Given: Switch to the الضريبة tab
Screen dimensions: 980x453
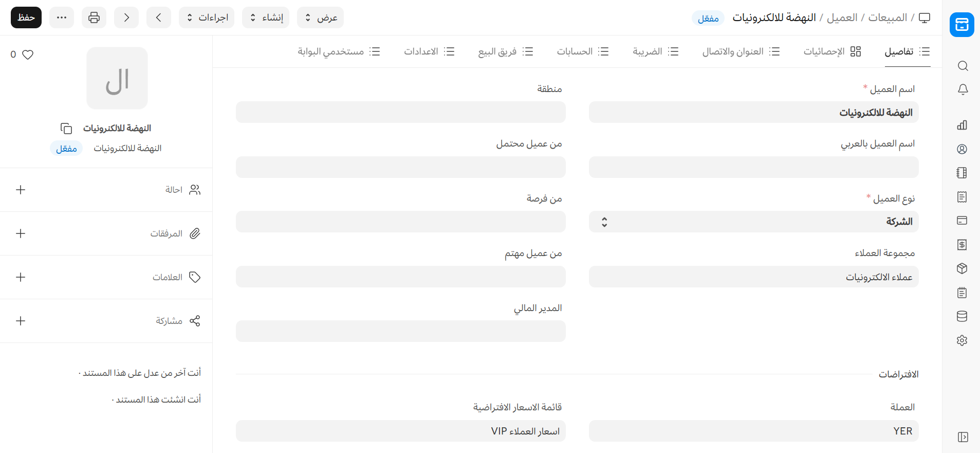Looking at the screenshot, I should tap(655, 51).
